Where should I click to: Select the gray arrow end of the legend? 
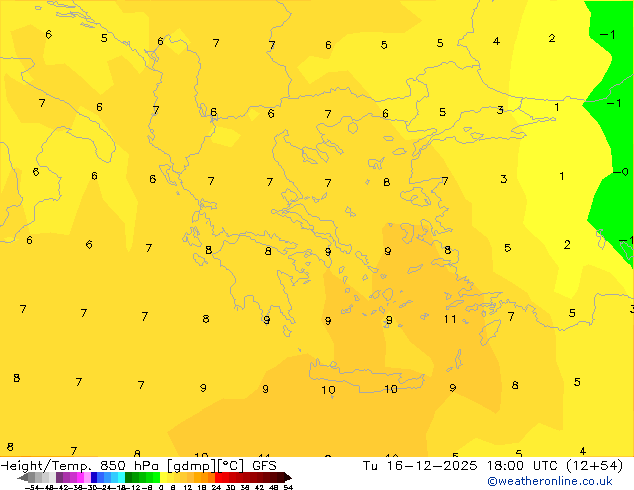tap(23, 477)
